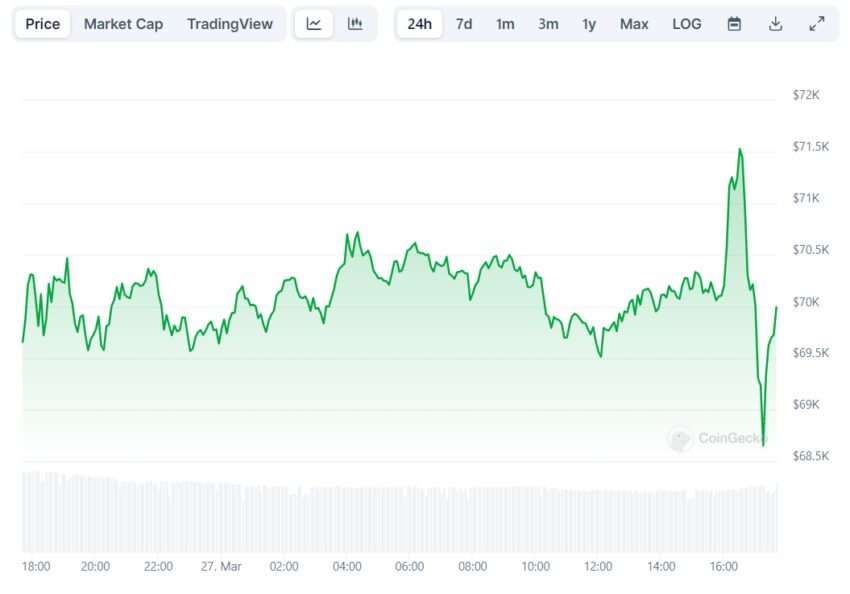Click volume bars above 12:00 label

pos(598,521)
